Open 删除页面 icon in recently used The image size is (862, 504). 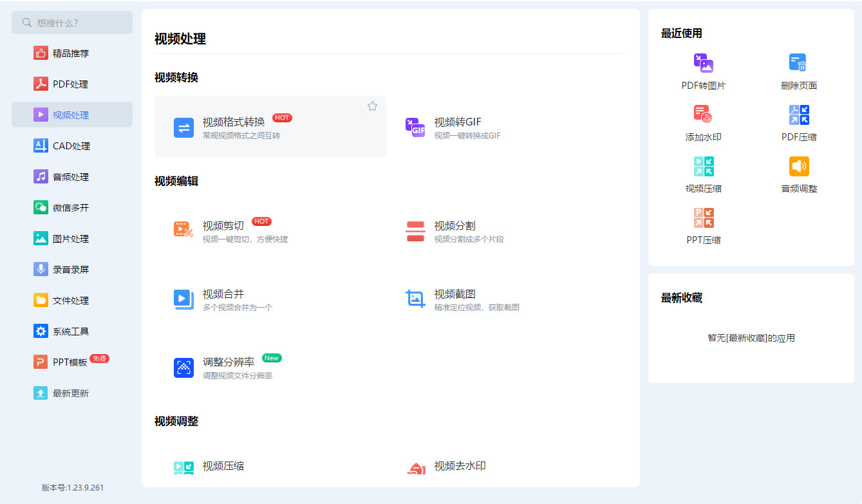pos(798,63)
